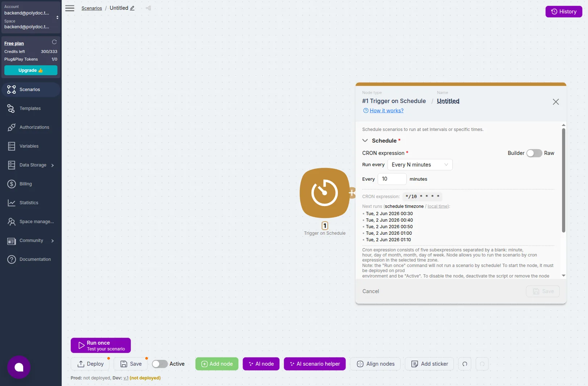Toggle the Active scenario switch

(160, 364)
